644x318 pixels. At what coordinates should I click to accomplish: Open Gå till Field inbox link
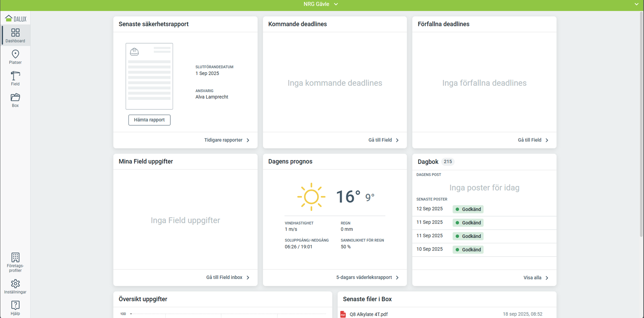228,277
